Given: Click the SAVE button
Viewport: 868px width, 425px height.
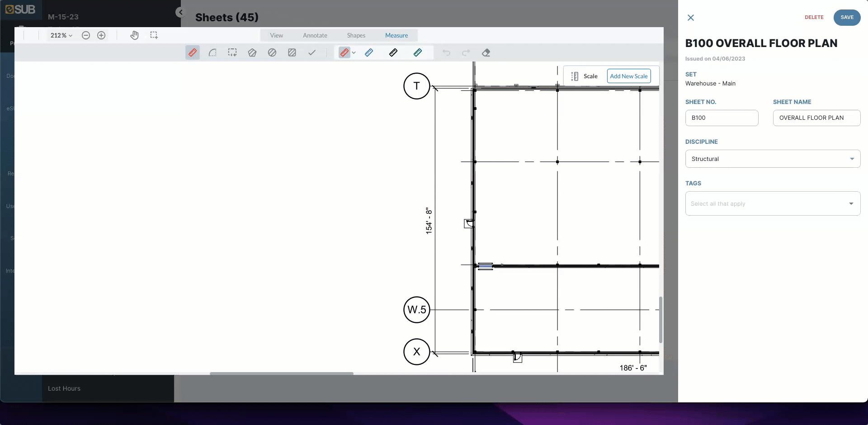Looking at the screenshot, I should coord(847,18).
